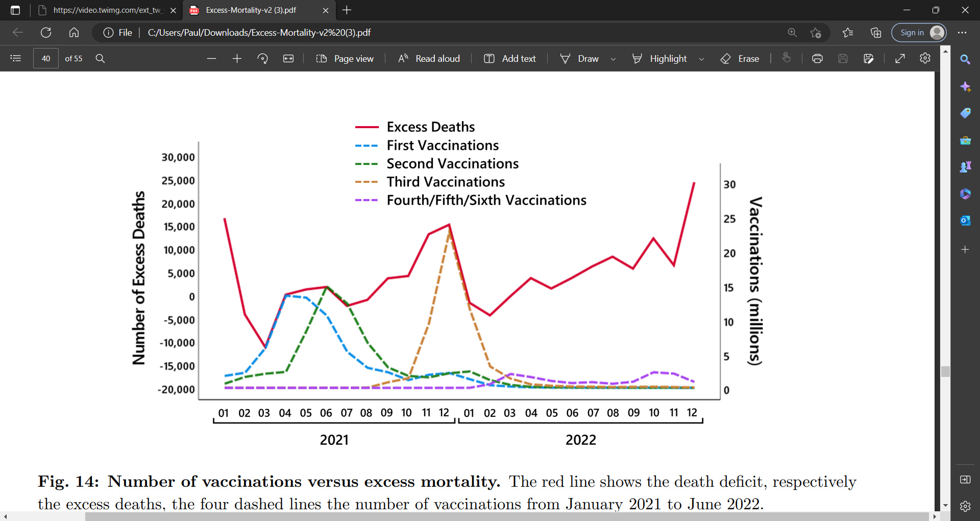Close the video.twimg.com tab

click(173, 10)
